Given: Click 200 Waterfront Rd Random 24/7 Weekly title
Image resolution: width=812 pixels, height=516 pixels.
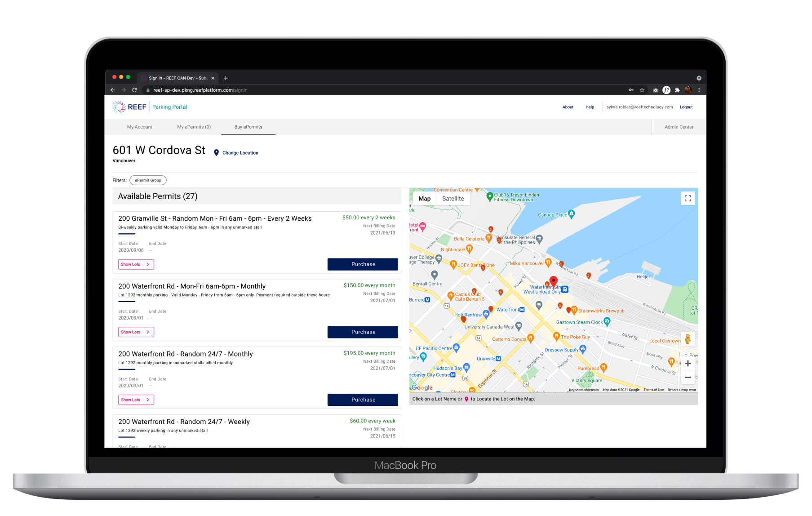Looking at the screenshot, I should (x=184, y=422).
